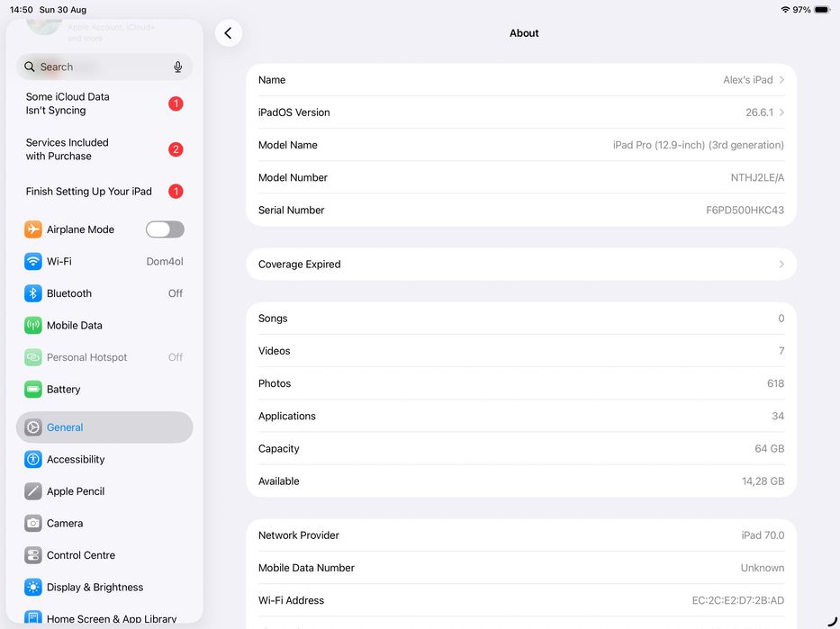Select Mobile Data in sidebar
The height and width of the screenshot is (629, 840).
pos(104,325)
